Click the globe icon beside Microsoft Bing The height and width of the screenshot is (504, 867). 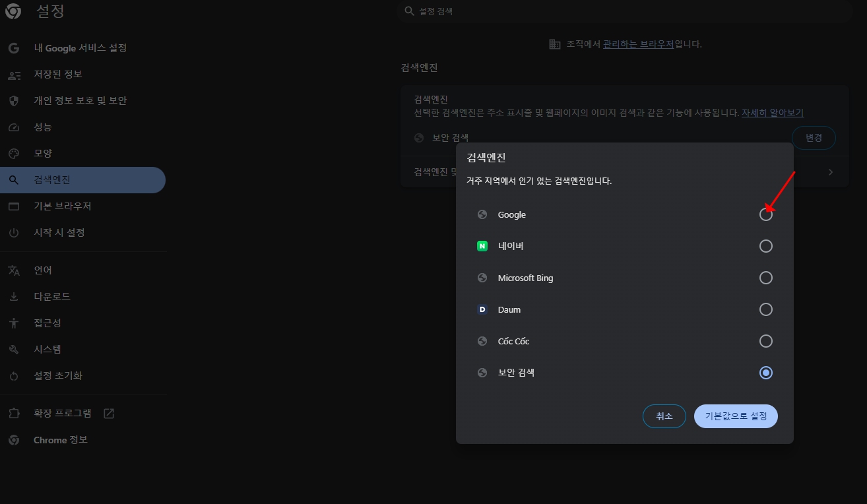tap(482, 278)
